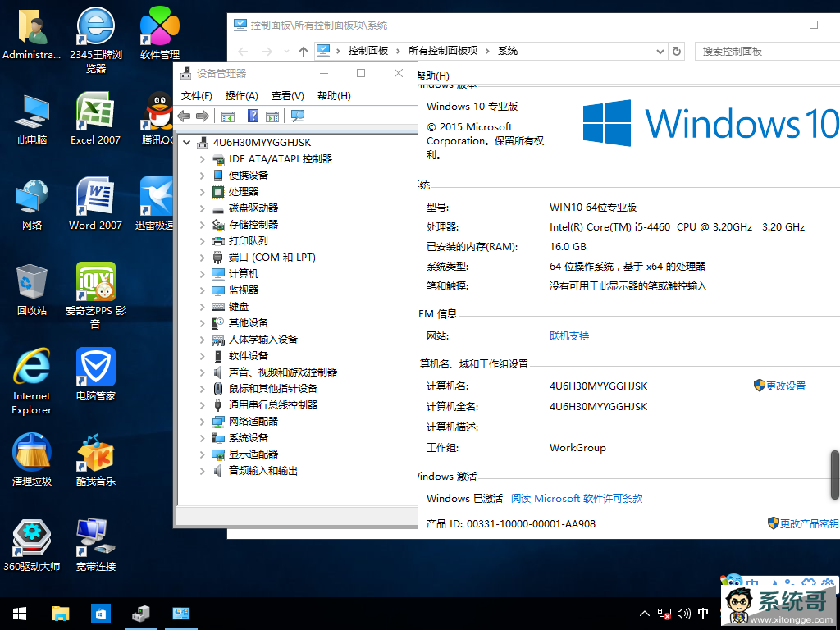Expand the 磁盘驱动器 tree node
840x630 pixels.
click(x=202, y=208)
